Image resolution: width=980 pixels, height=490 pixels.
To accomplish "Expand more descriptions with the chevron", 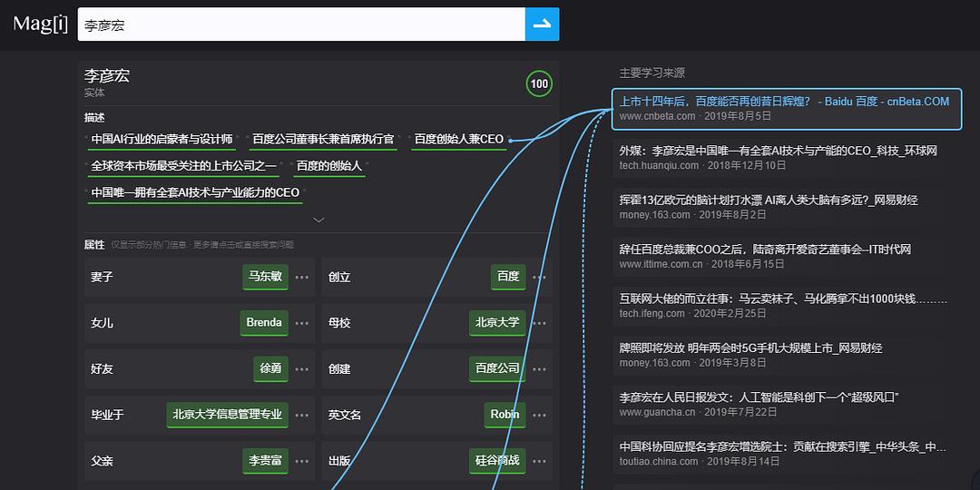I will 318,220.
